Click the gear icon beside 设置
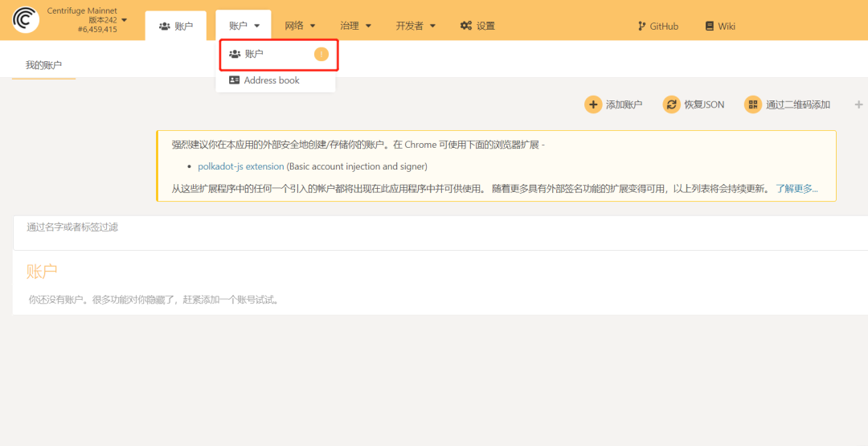868x446 pixels. 466,26
